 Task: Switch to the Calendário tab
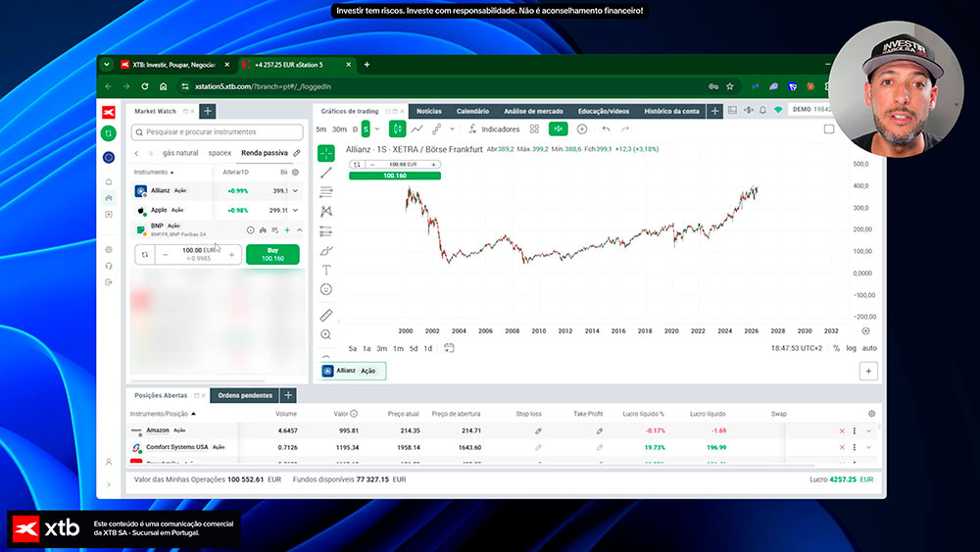click(x=472, y=111)
